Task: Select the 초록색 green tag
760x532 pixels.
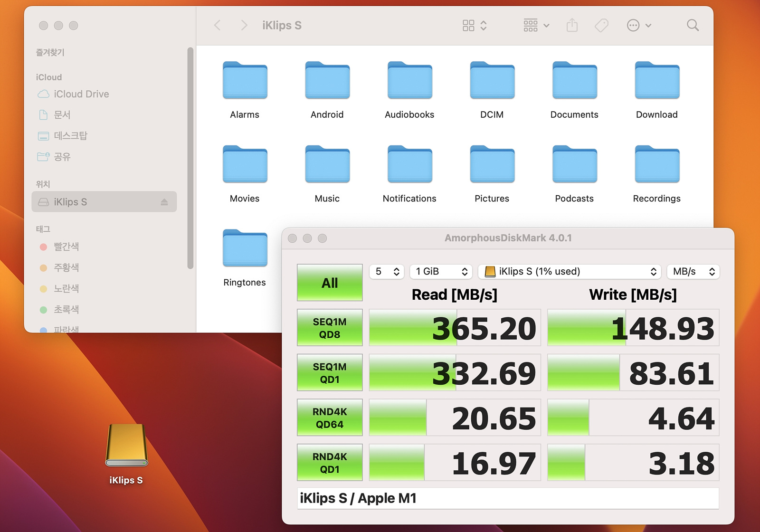Action: (104, 309)
